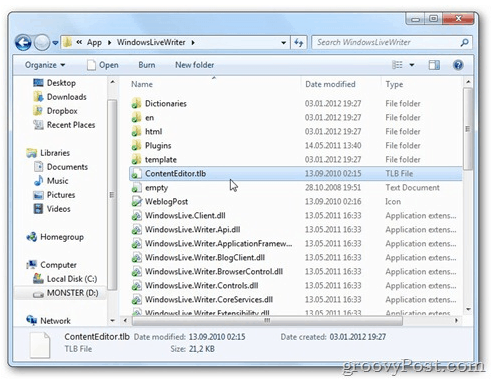Click the folder icon in address bar
This screenshot has height=379, width=491.
(x=68, y=42)
